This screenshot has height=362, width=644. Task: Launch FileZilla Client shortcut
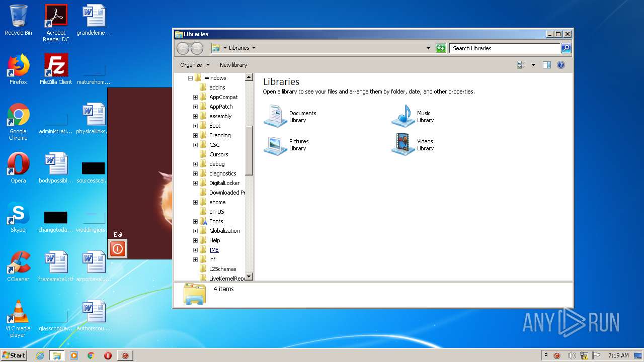click(x=56, y=69)
